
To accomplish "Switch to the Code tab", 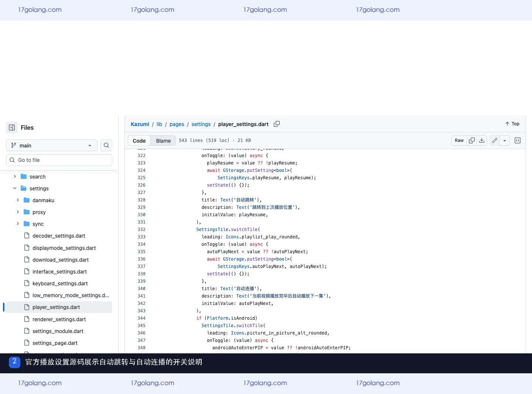I will tap(139, 140).
